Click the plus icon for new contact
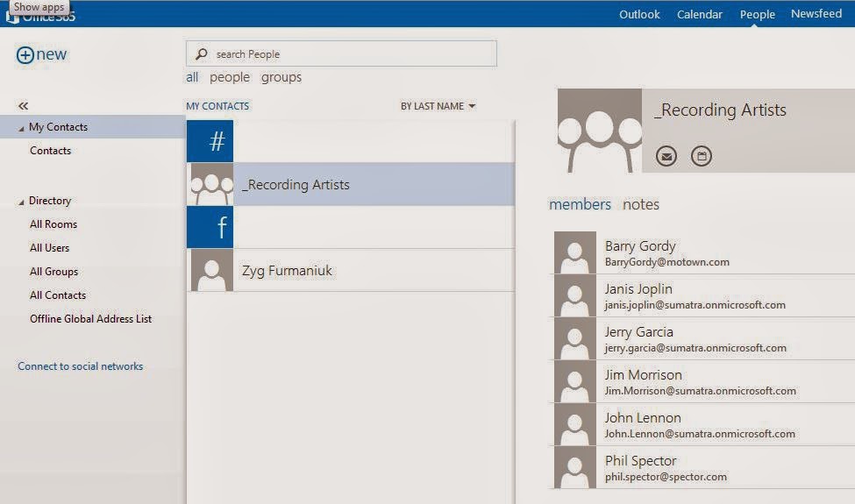855x504 pixels. (25, 54)
